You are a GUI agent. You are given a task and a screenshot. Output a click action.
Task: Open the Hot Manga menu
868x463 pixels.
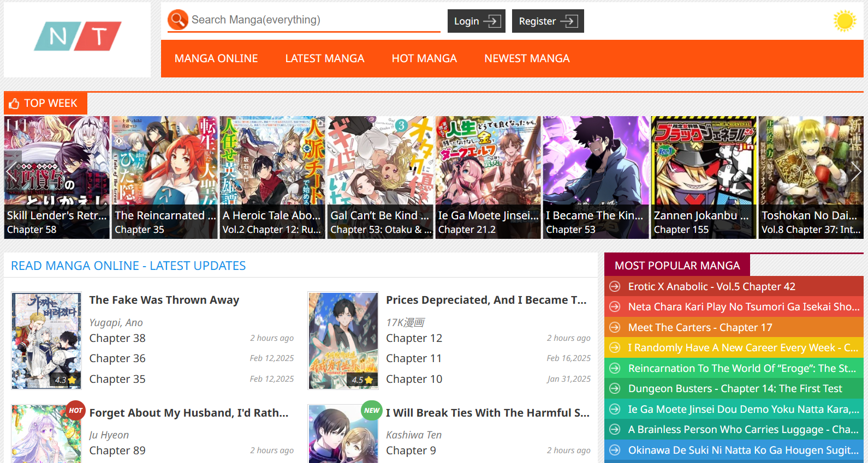pyautogui.click(x=424, y=58)
